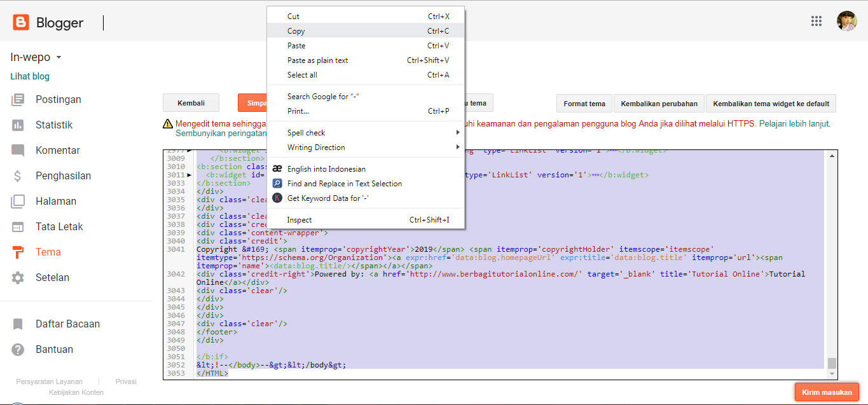
Task: Click the editor scrollbar up arrow
Action: click(x=832, y=155)
